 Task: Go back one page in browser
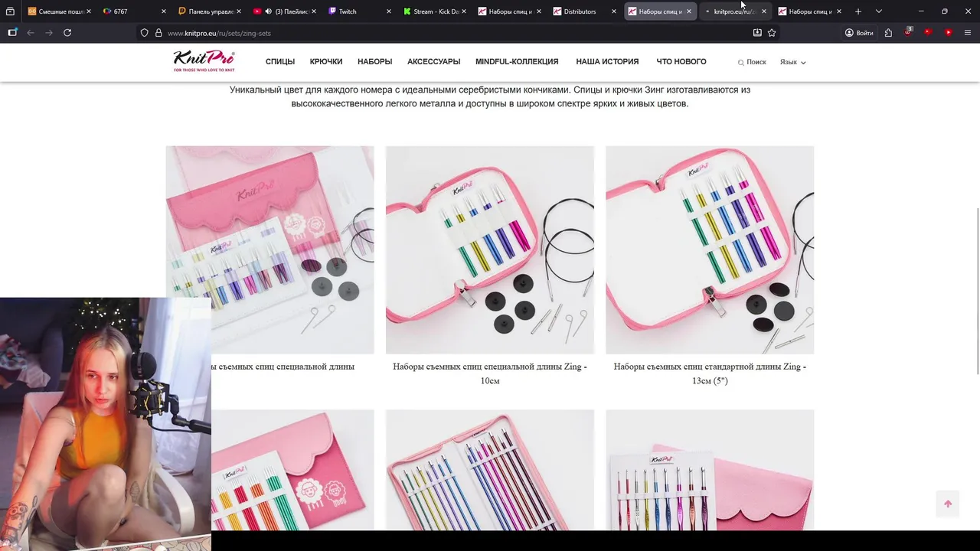tap(31, 33)
